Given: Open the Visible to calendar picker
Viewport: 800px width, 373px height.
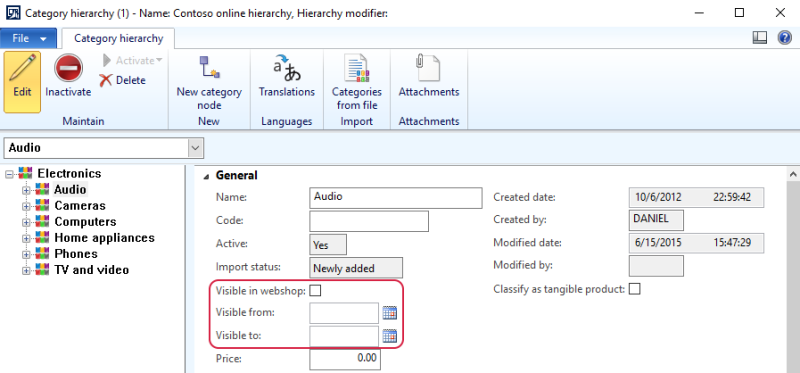Looking at the screenshot, I should coord(389,336).
